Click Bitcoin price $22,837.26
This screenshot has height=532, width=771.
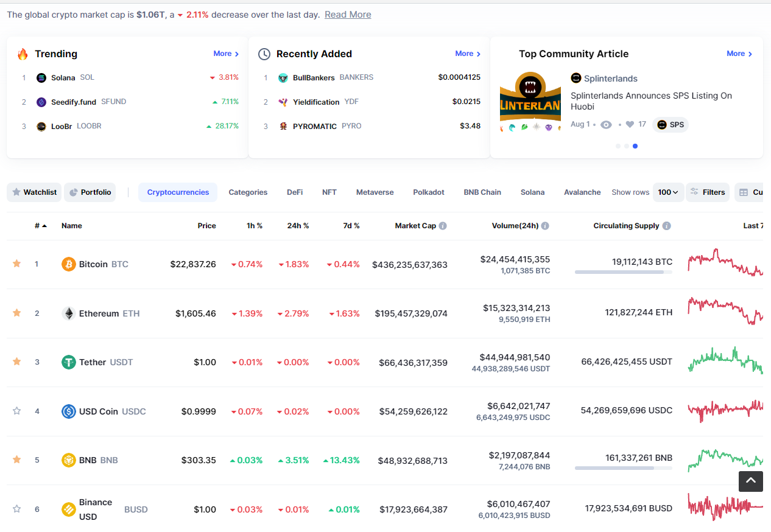(193, 264)
